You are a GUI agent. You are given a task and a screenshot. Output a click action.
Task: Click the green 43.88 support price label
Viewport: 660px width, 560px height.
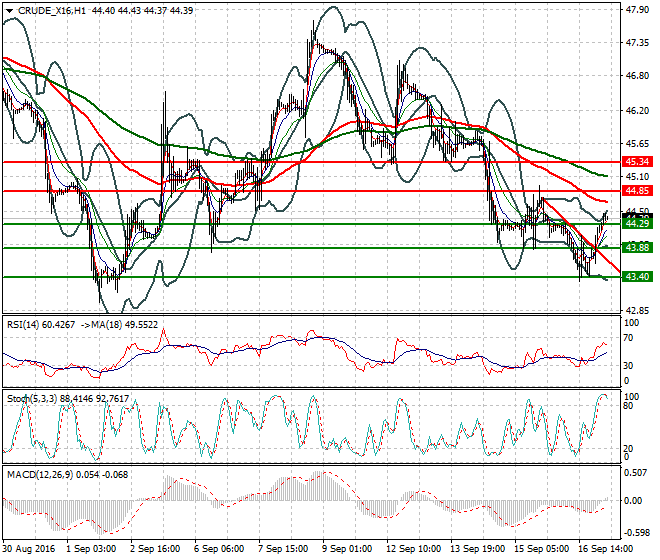[x=637, y=247]
